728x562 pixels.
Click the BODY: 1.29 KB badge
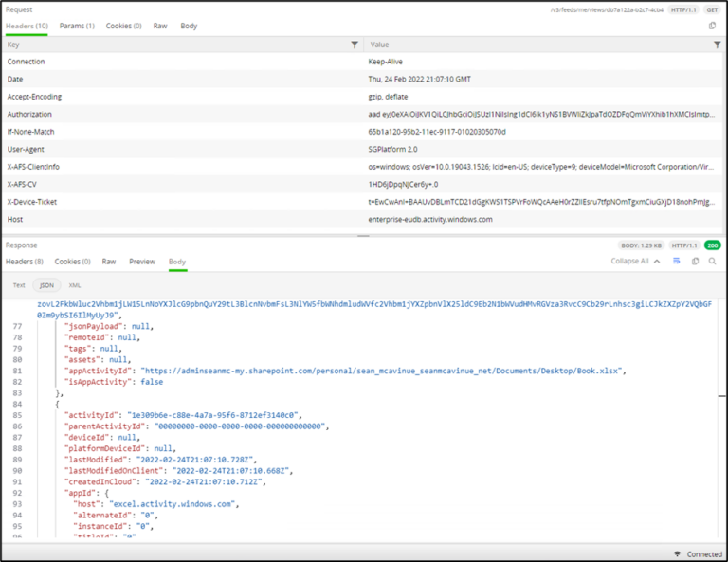(641, 245)
